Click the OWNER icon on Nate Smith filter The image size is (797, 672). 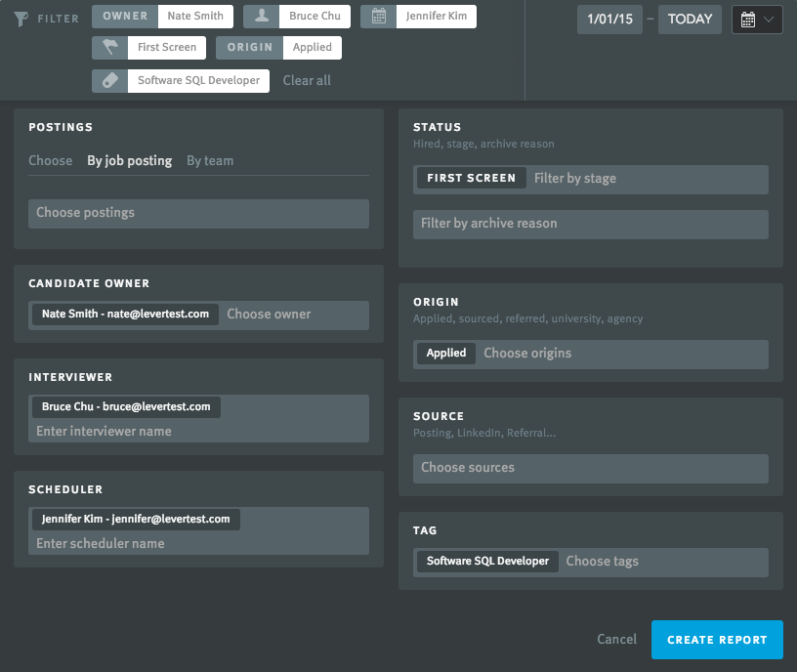(123, 16)
